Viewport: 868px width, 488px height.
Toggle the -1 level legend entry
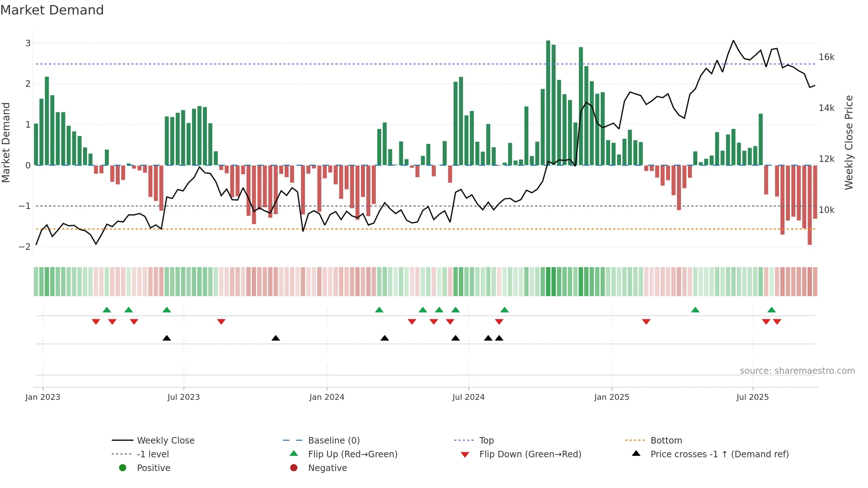[x=140, y=454]
